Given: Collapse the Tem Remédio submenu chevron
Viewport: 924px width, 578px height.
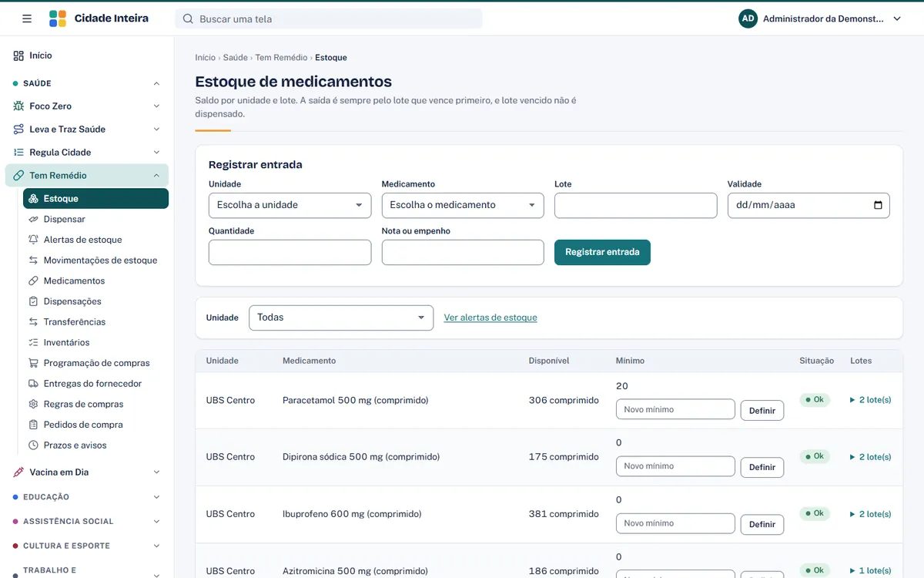Looking at the screenshot, I should [x=156, y=176].
